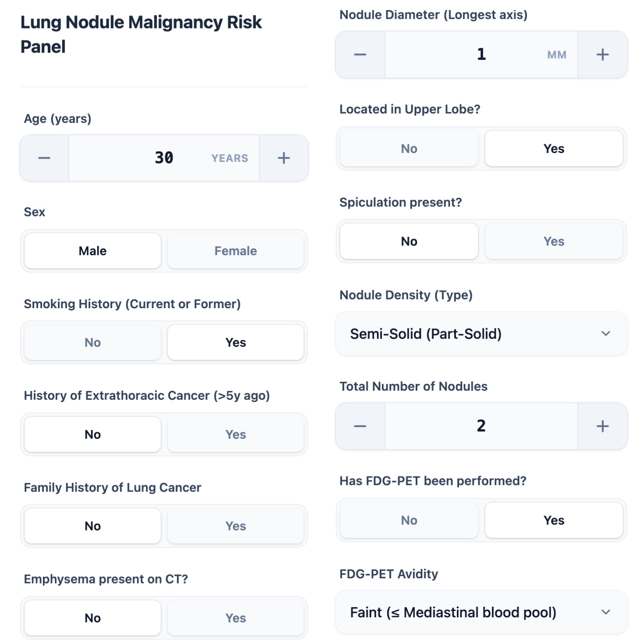This screenshot has width=644, height=644.
Task: Choose Yes for Extrathoracic Cancer history
Action: coord(235,434)
